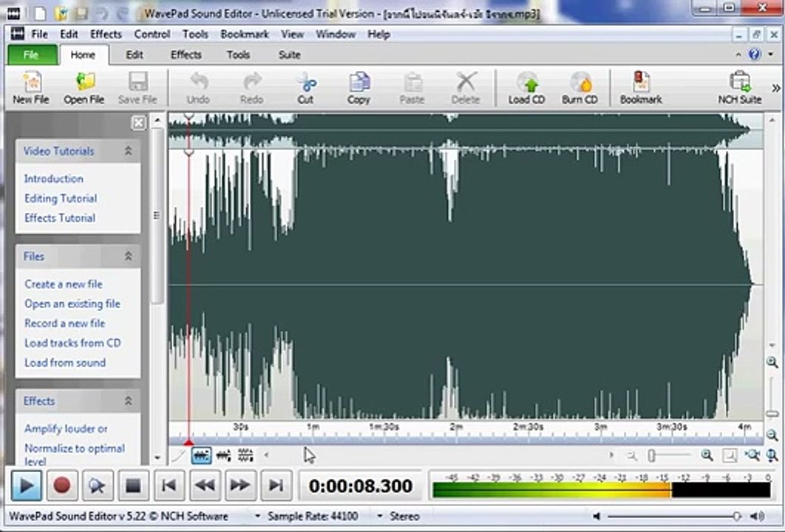Play the audio with Play button
Screen dimensions: 785x532
pos(26,485)
